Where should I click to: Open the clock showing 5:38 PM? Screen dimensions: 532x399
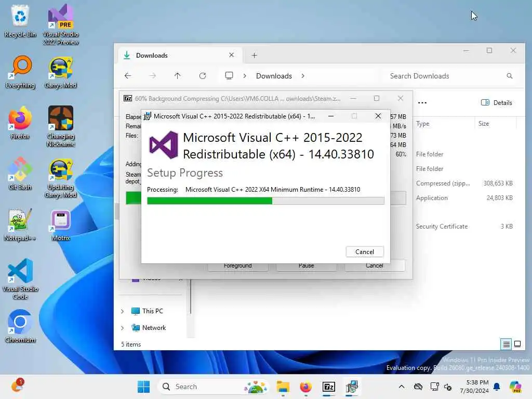[474, 387]
